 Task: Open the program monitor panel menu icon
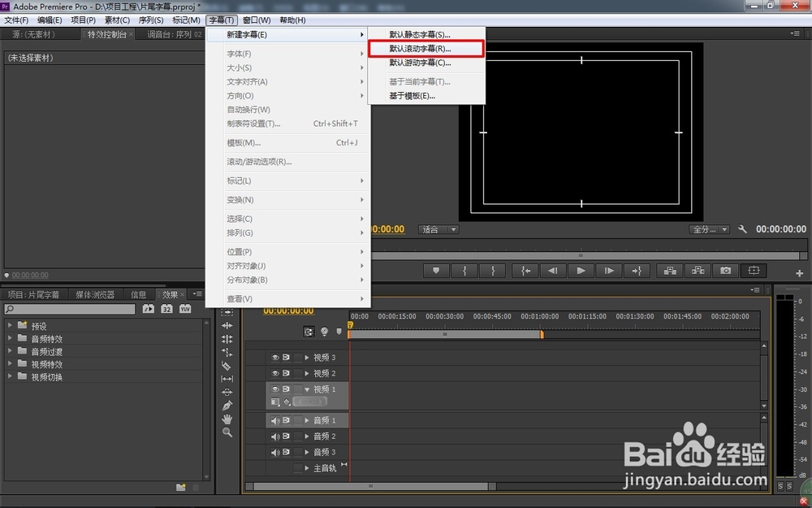click(x=796, y=33)
